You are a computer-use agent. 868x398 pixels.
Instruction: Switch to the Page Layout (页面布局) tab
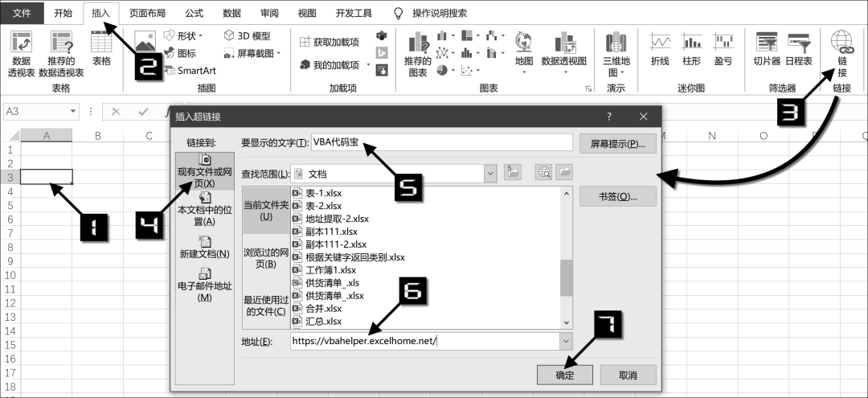pos(147,14)
